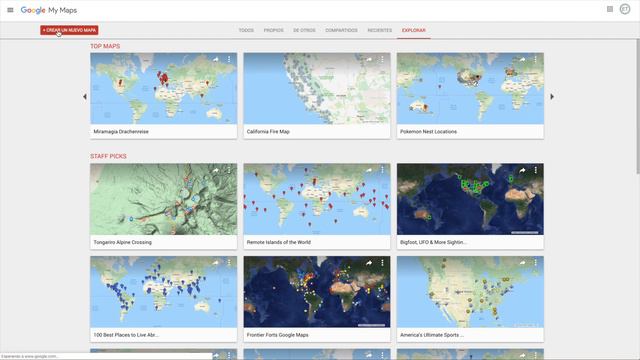The width and height of the screenshot is (640, 360).
Task: Click the TOP MAPS section heading
Action: 105,46
